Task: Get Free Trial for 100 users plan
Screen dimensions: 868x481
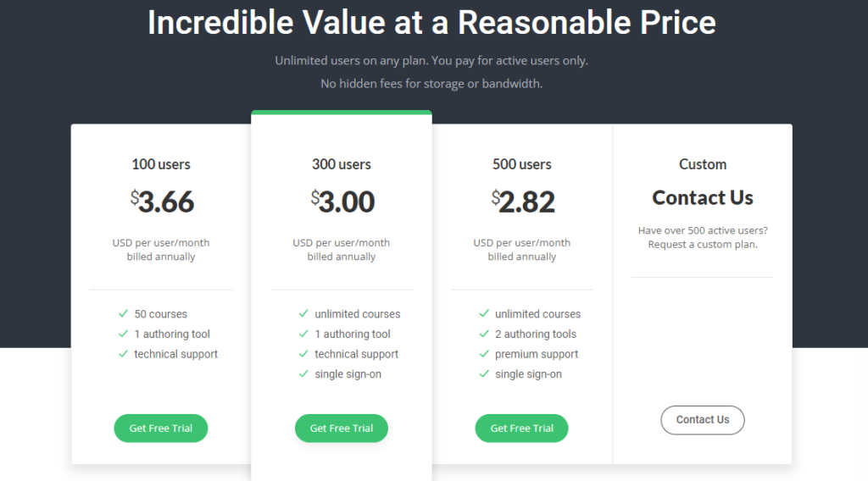Action: (161, 428)
